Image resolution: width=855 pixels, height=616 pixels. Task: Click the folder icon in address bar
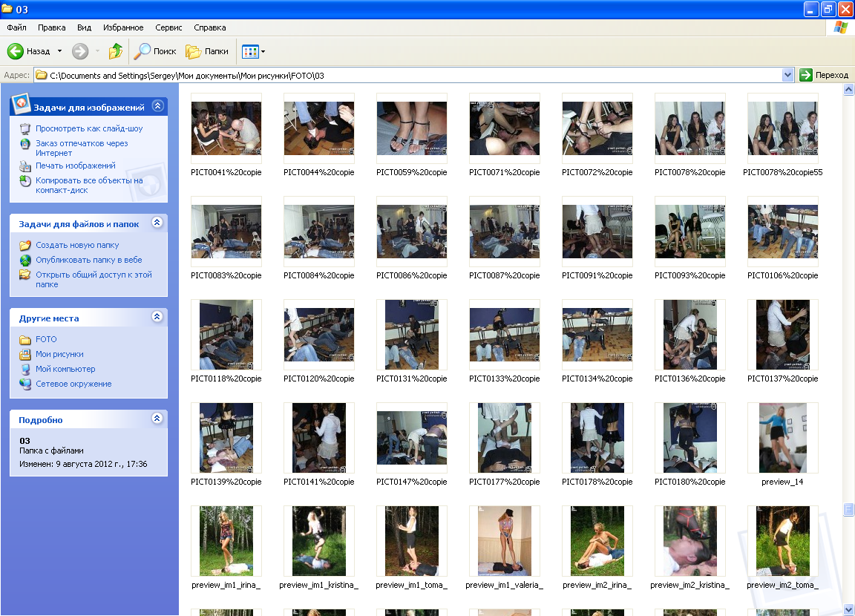[x=42, y=75]
